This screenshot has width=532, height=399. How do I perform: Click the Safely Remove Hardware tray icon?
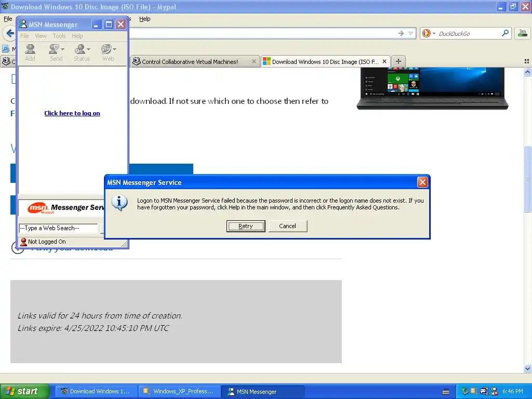(465, 391)
